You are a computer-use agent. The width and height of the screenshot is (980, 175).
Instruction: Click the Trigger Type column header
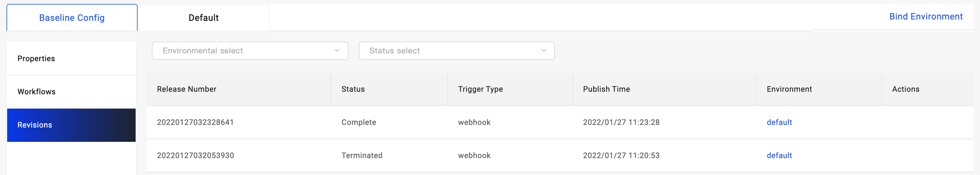point(480,89)
